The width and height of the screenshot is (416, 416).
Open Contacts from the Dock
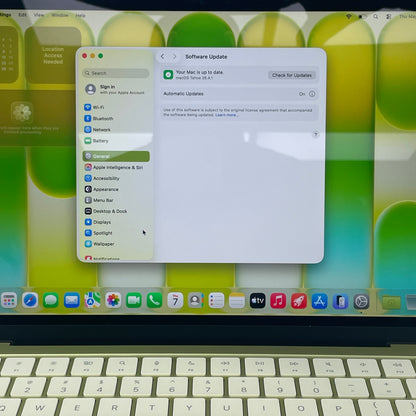[x=196, y=301]
